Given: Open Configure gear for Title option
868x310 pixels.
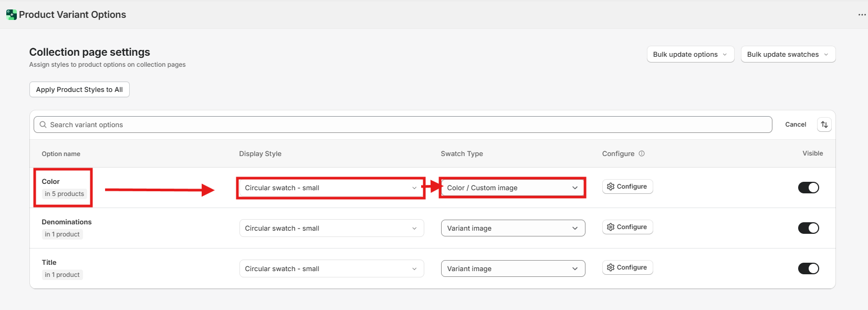Looking at the screenshot, I should click(x=627, y=267).
